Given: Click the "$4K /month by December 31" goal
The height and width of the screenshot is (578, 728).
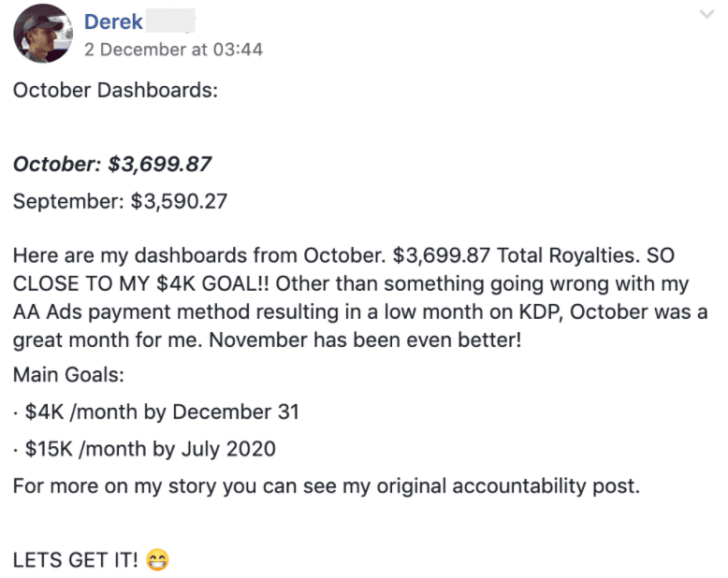Looking at the screenshot, I should (162, 412).
